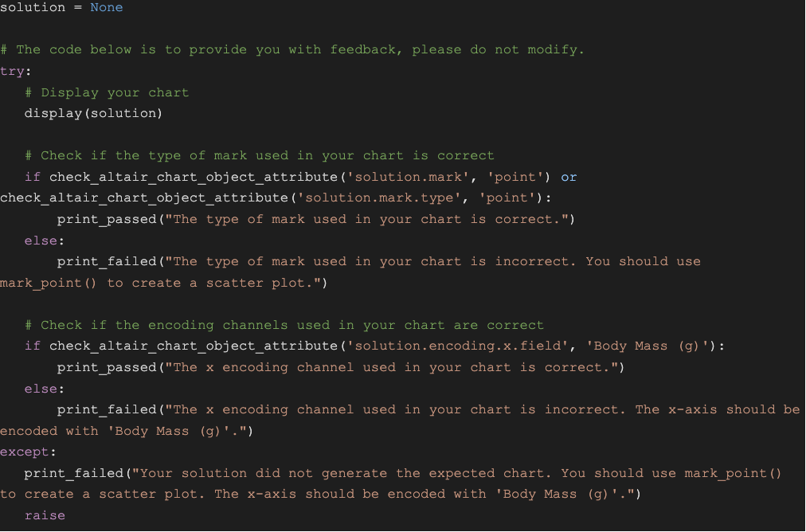The image size is (806, 532).
Task: Click the wrapped 'mark_point() to create' line
Action: [x=163, y=283]
